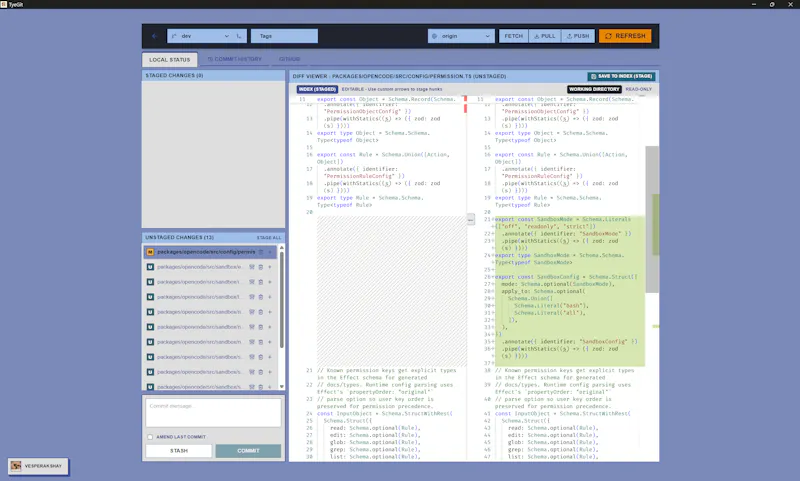This screenshot has height=481, width=800.
Task: Delete the sandbox/e file with trash icon
Action: [261, 267]
